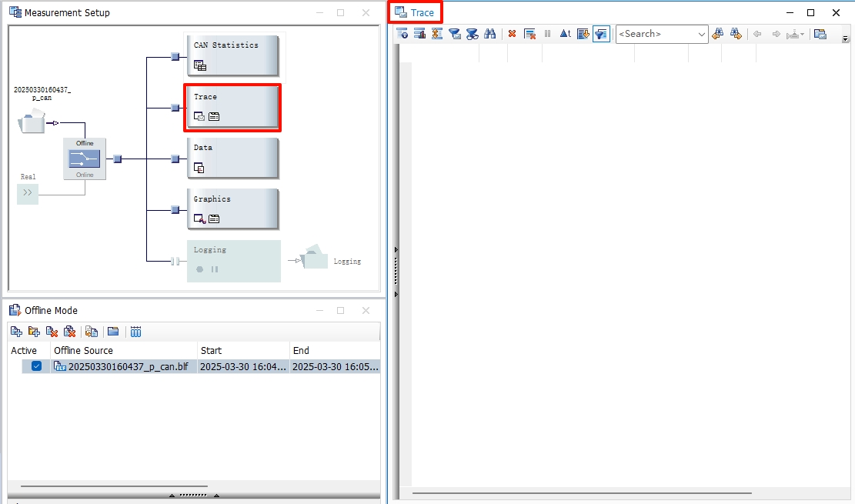The width and height of the screenshot is (855, 504).
Task: Toggle the Offline/Online mode switch
Action: coord(85,159)
